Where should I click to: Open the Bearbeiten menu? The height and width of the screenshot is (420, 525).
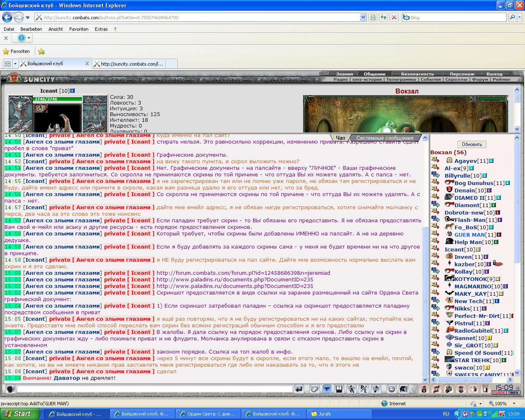pos(31,29)
